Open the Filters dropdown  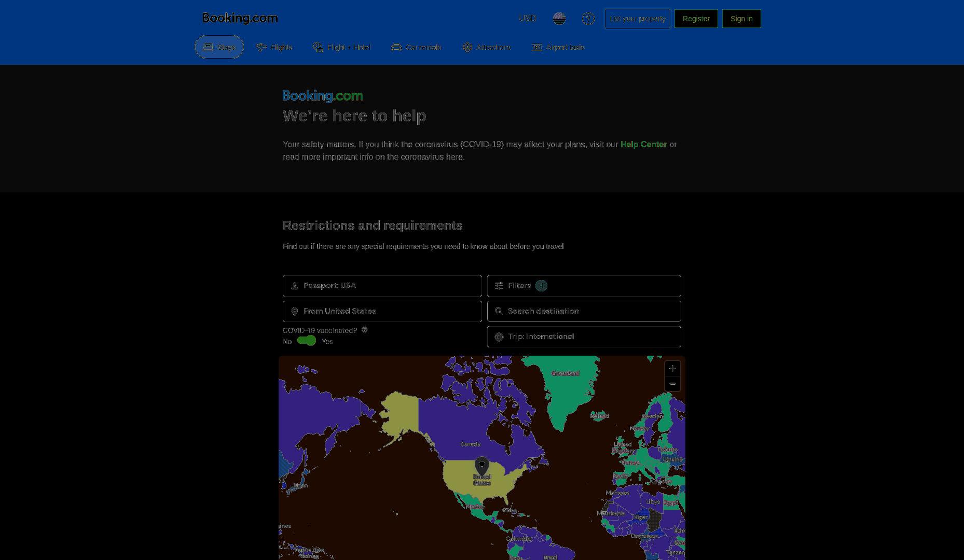click(x=584, y=286)
